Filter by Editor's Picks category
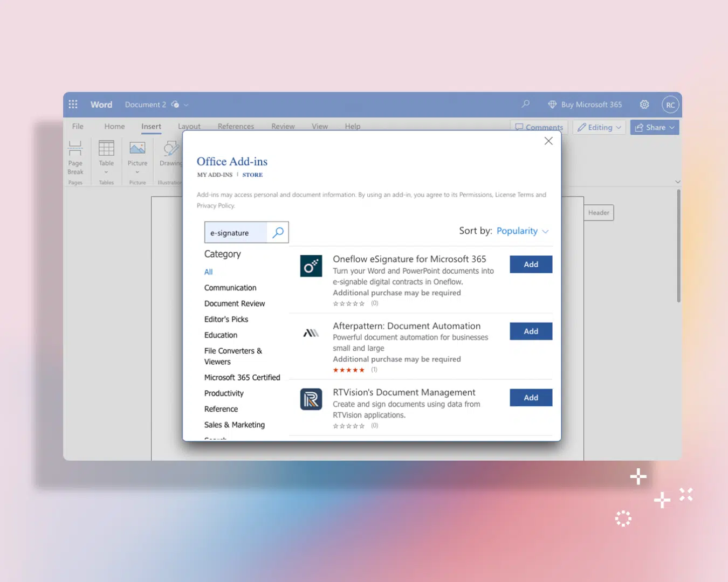 tap(226, 319)
